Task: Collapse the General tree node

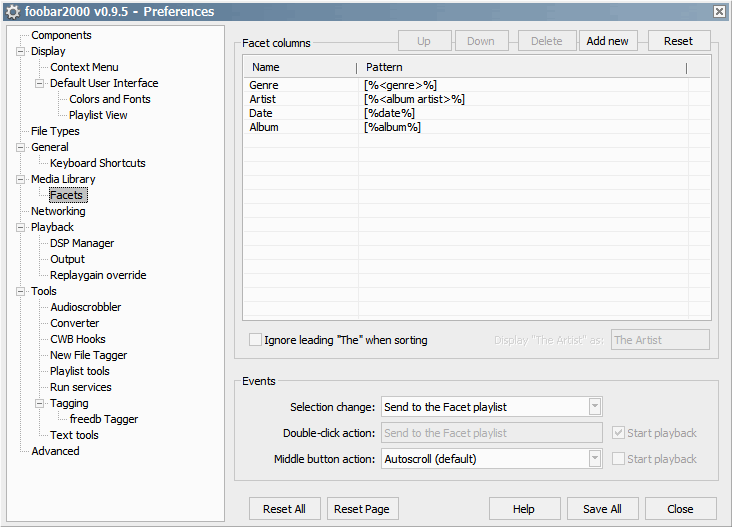Action: pyautogui.click(x=20, y=148)
